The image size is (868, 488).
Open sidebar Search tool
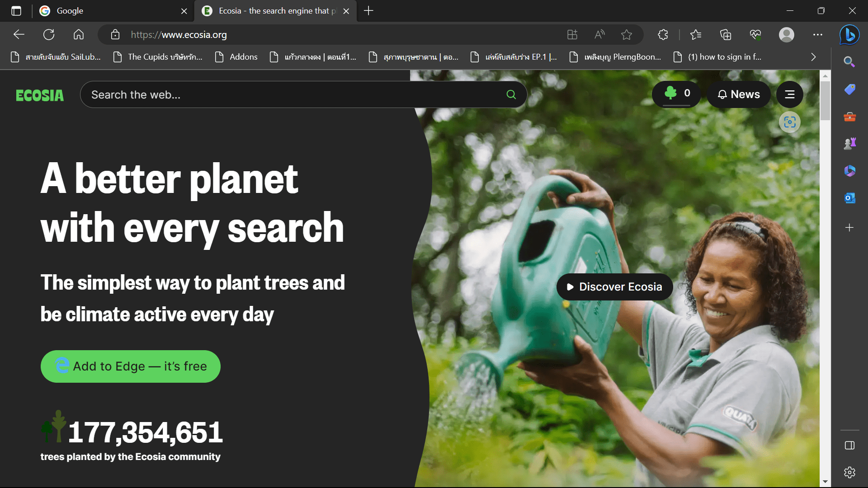tap(849, 62)
